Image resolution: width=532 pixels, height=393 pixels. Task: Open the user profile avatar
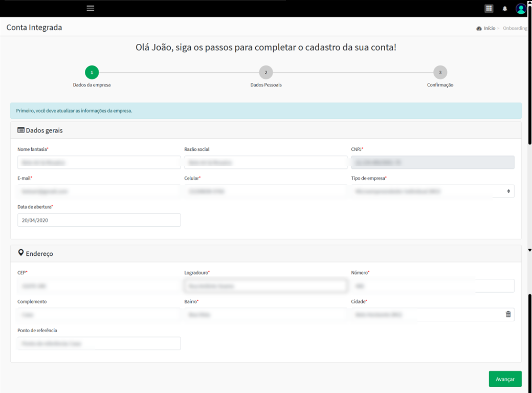[x=521, y=9]
